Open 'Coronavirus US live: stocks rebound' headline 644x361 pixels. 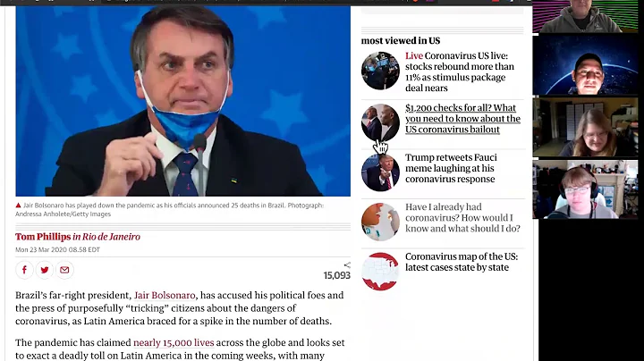pos(460,71)
